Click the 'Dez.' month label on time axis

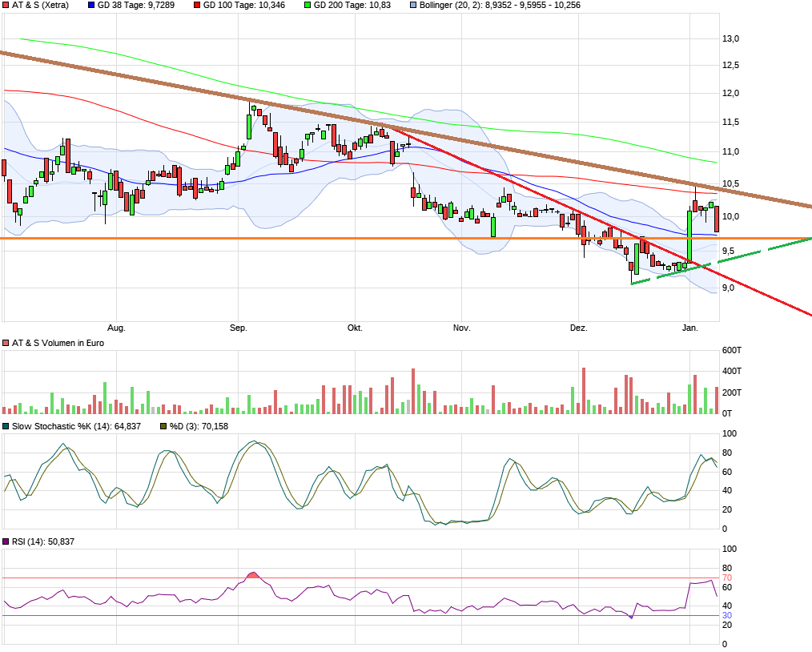click(x=578, y=328)
